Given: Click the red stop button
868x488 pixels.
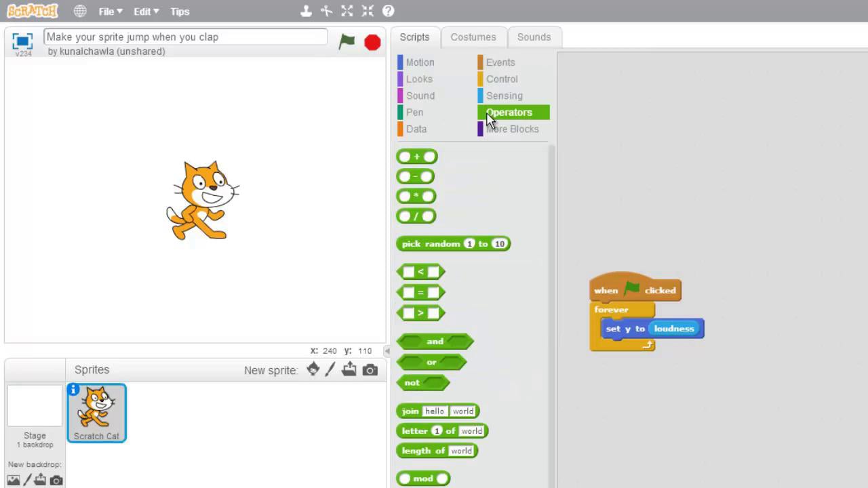Looking at the screenshot, I should 372,43.
